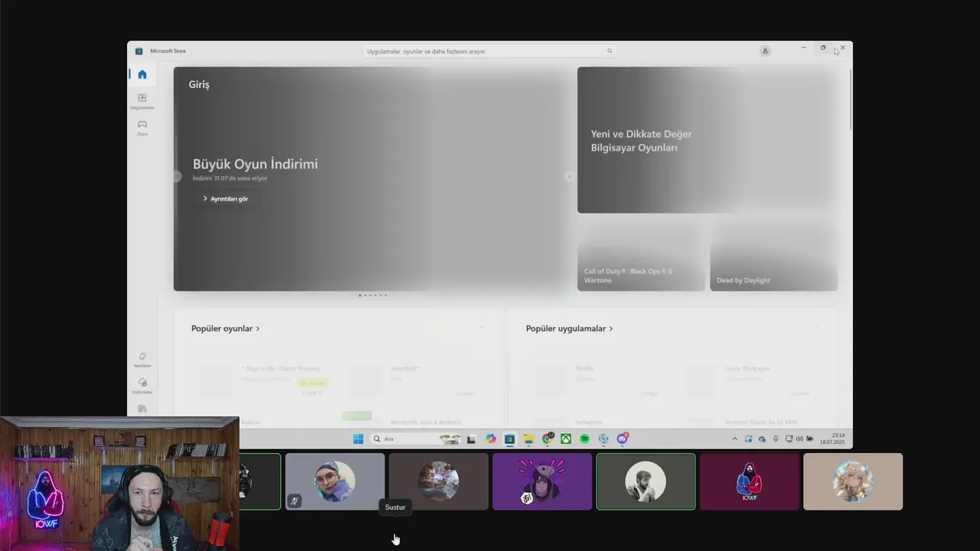Open the Home (Giriş) sidebar icon
980x551 pixels.
point(142,74)
